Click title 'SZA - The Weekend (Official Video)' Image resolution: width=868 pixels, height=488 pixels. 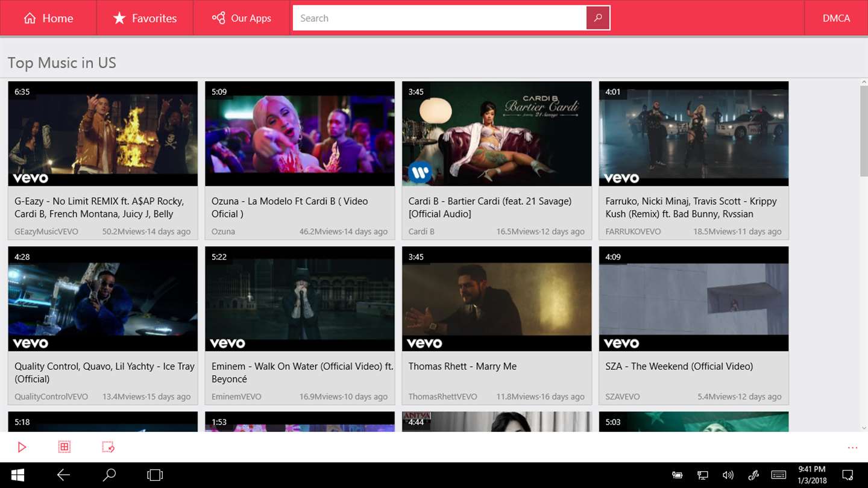679,366
